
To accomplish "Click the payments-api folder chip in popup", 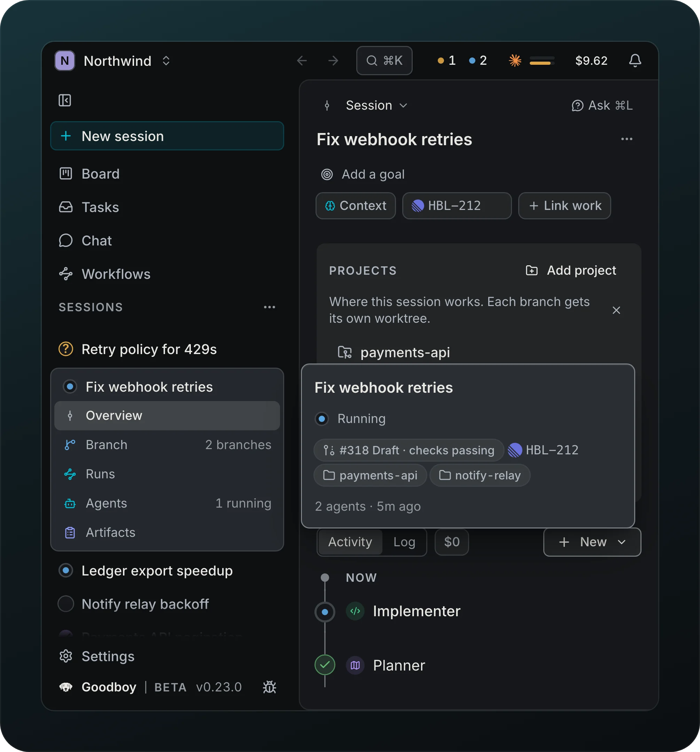I will 370,475.
